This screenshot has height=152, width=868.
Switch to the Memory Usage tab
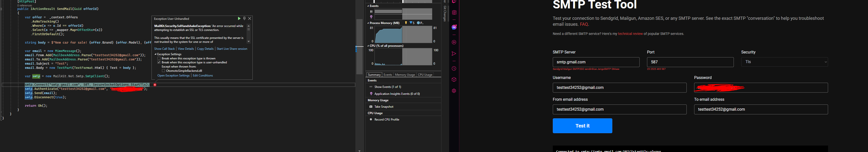pyautogui.click(x=405, y=75)
